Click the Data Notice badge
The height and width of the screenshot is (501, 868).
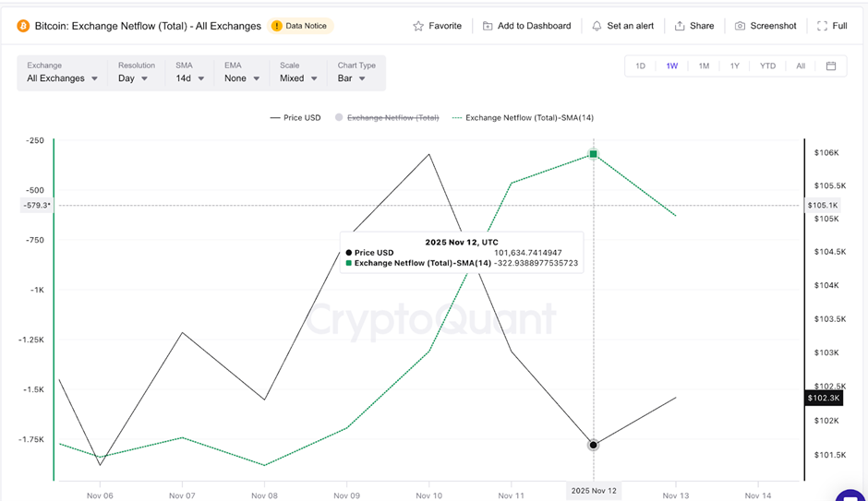click(301, 26)
